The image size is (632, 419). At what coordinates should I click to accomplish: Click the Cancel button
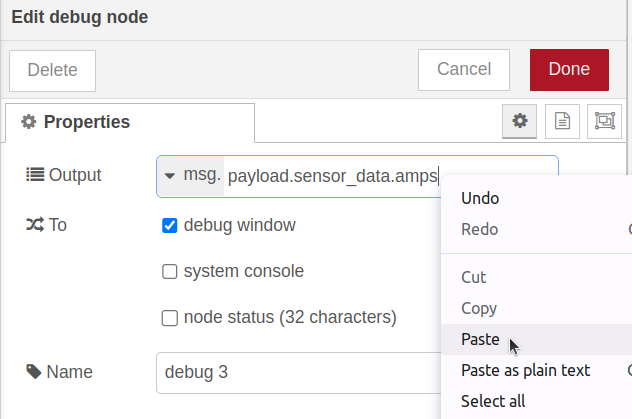[464, 70]
